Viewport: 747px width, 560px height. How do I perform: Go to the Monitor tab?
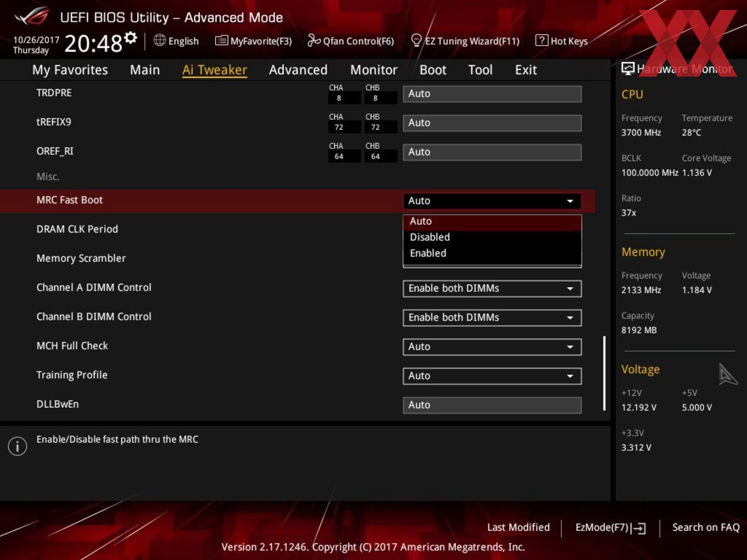[x=374, y=70]
